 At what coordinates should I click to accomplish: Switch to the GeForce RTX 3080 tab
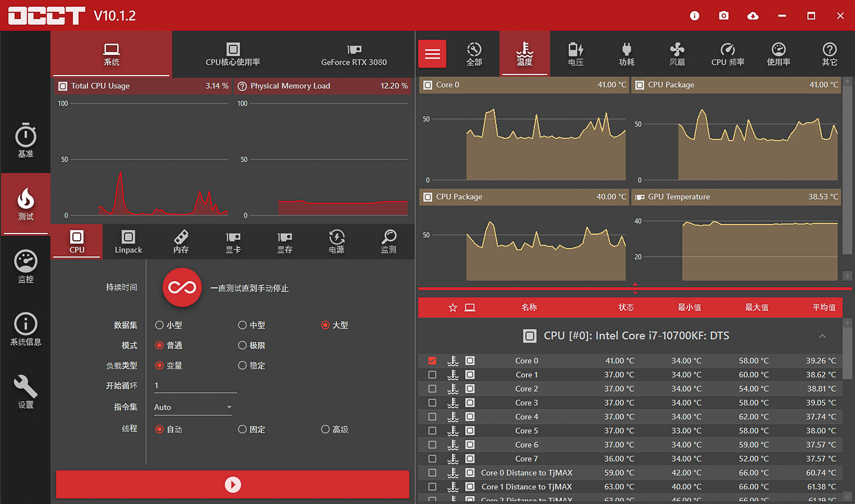click(354, 54)
